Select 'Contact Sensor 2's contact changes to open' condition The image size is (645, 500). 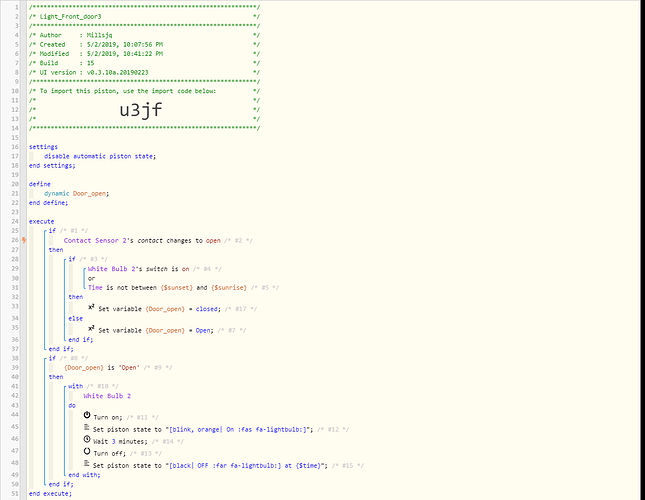[142, 241]
